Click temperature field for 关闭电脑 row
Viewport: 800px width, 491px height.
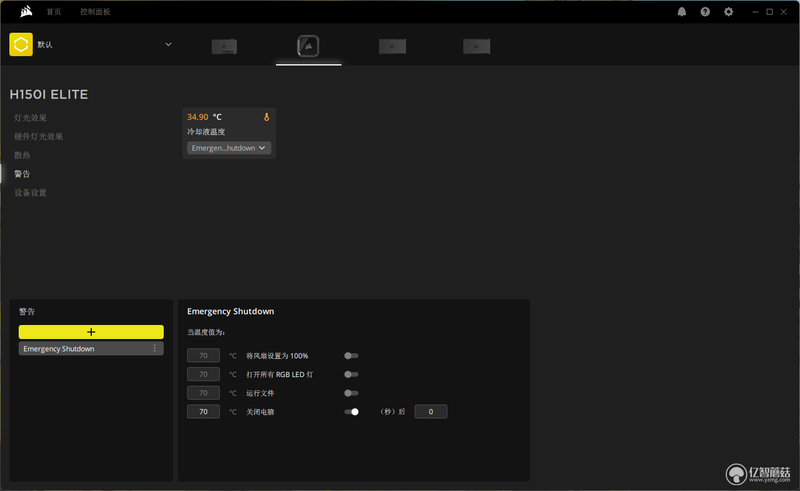pos(204,411)
